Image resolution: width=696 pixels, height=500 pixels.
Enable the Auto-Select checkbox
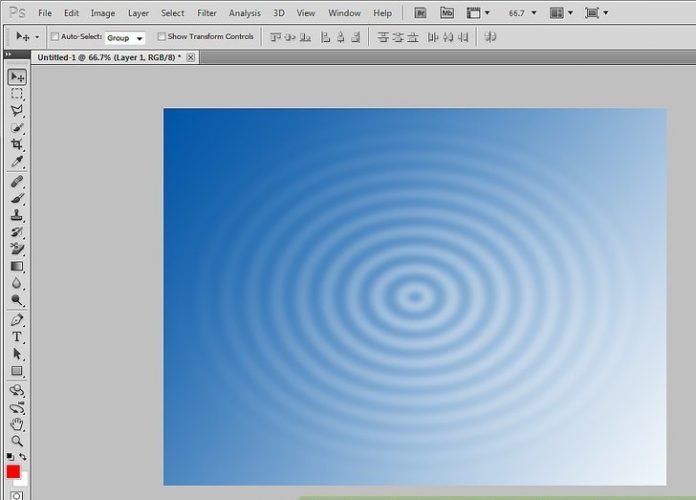pyautogui.click(x=55, y=37)
